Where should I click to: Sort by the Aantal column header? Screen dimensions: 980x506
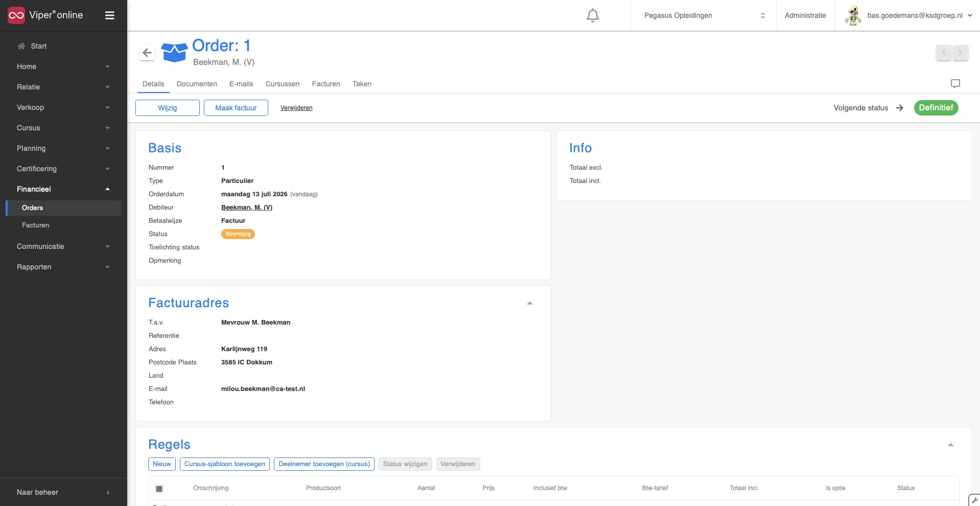click(426, 488)
